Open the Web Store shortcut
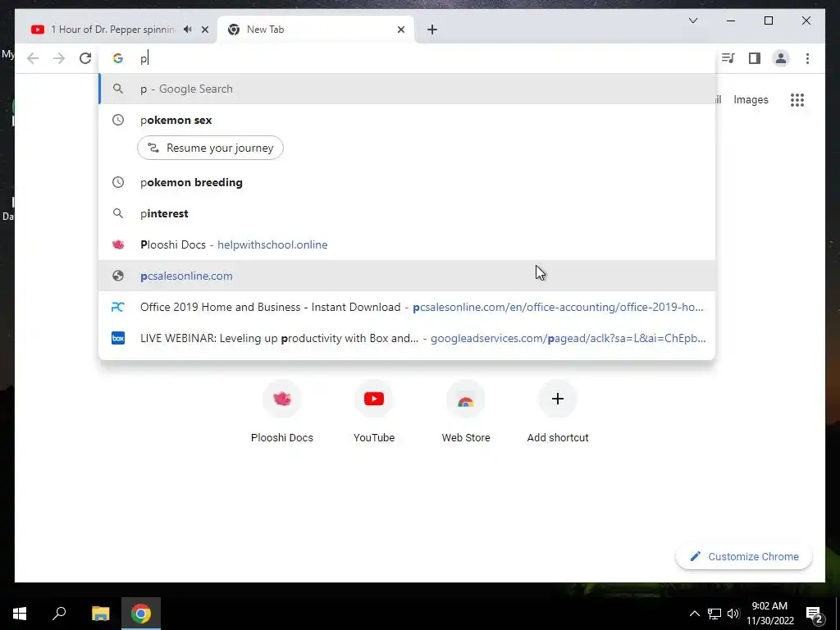840x630 pixels. [466, 412]
